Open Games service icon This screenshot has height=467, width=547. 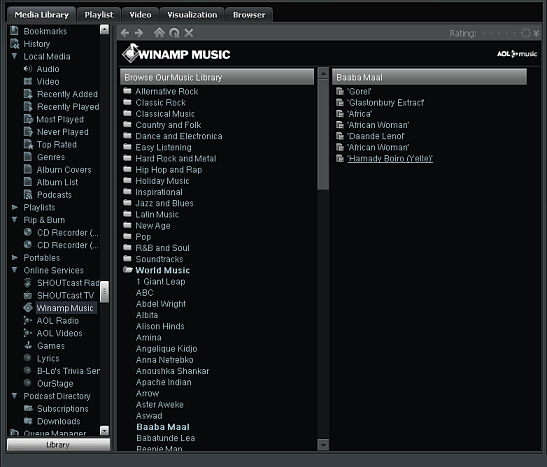(28, 345)
